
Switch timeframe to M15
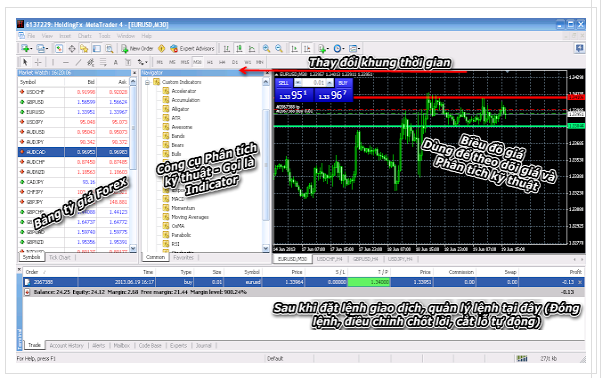click(185, 62)
